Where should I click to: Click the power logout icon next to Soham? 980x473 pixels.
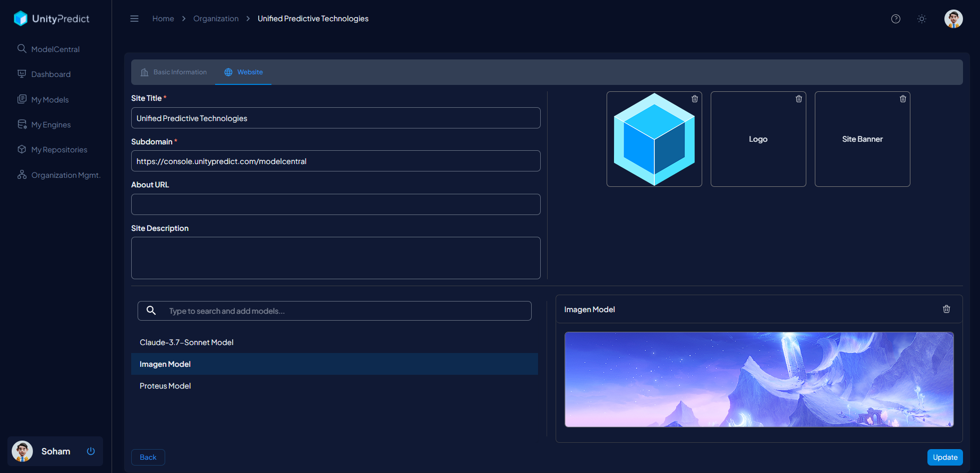(x=91, y=451)
